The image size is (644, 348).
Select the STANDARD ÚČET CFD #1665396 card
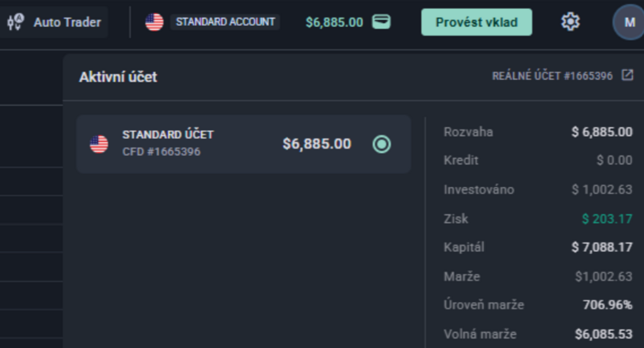coord(243,144)
